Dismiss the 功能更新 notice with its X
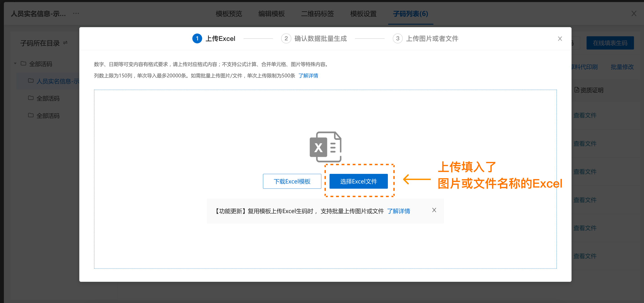The width and height of the screenshot is (644, 303). click(434, 210)
